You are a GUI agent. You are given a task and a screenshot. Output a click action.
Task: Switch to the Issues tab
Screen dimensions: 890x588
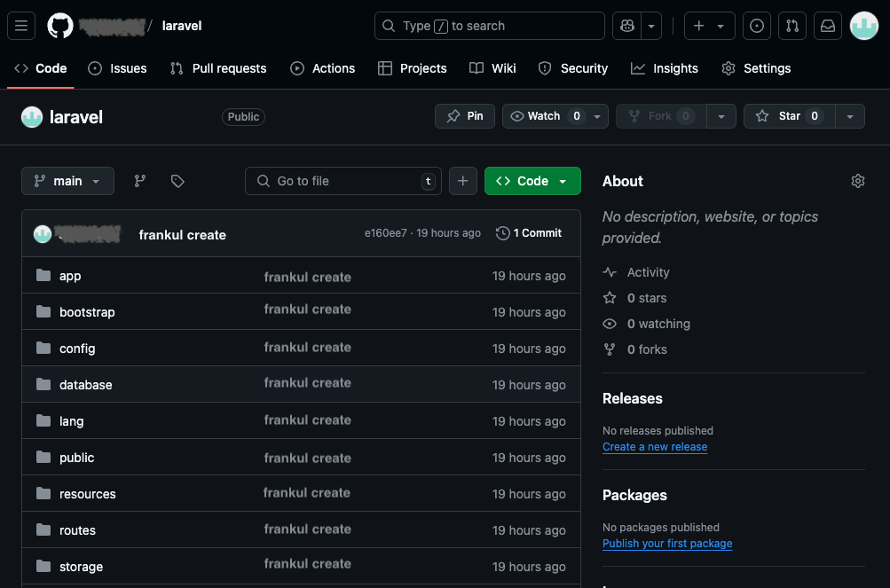(x=117, y=68)
